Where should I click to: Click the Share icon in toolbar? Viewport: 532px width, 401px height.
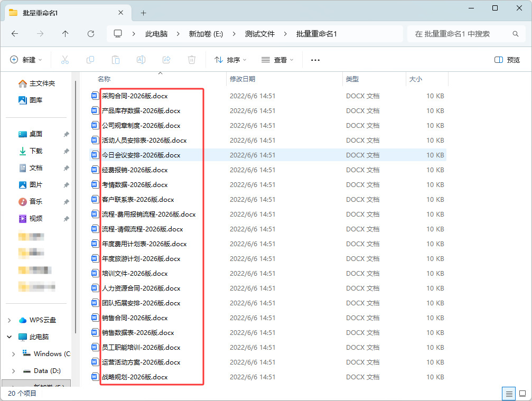tap(166, 60)
